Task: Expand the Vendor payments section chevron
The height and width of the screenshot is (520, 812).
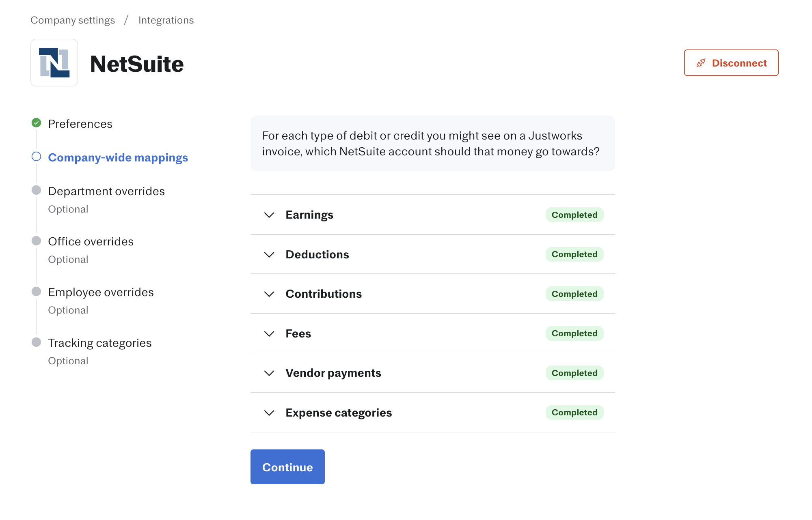Action: point(269,373)
